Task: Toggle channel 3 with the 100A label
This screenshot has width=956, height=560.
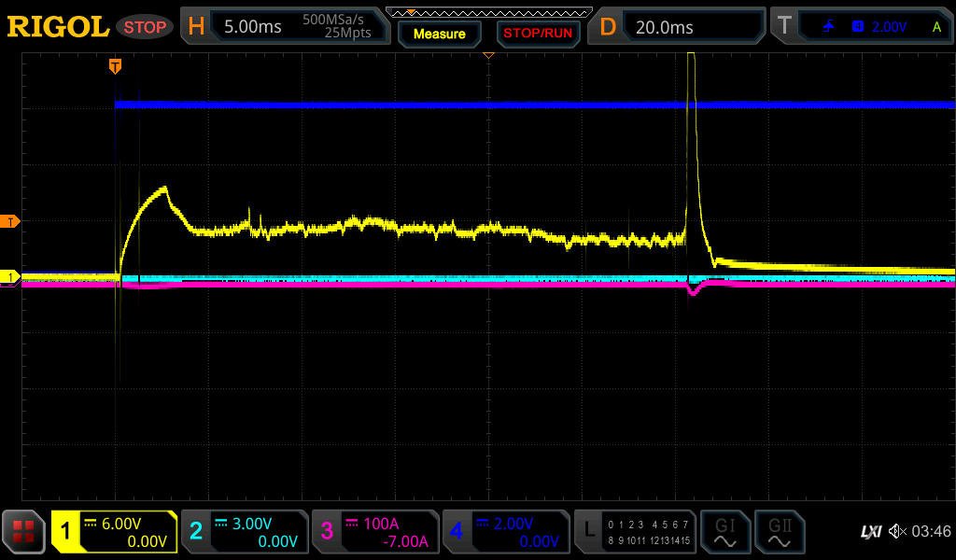Action: coord(375,532)
